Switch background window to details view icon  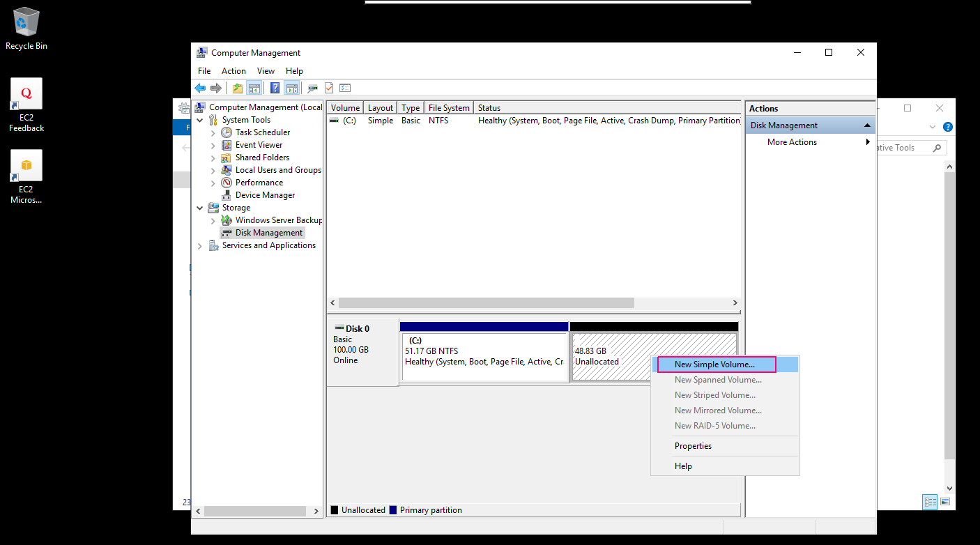tap(930, 501)
